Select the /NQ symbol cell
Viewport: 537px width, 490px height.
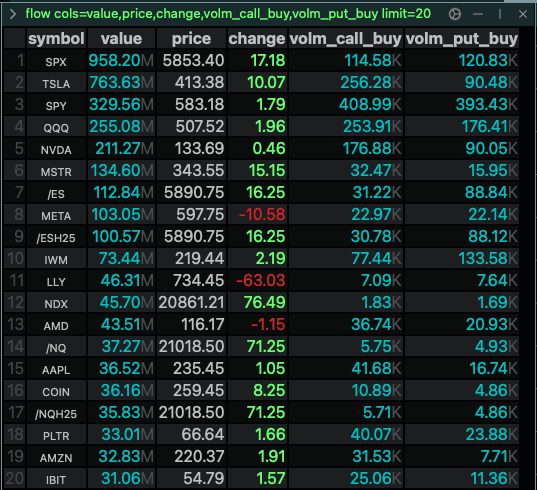pos(56,347)
